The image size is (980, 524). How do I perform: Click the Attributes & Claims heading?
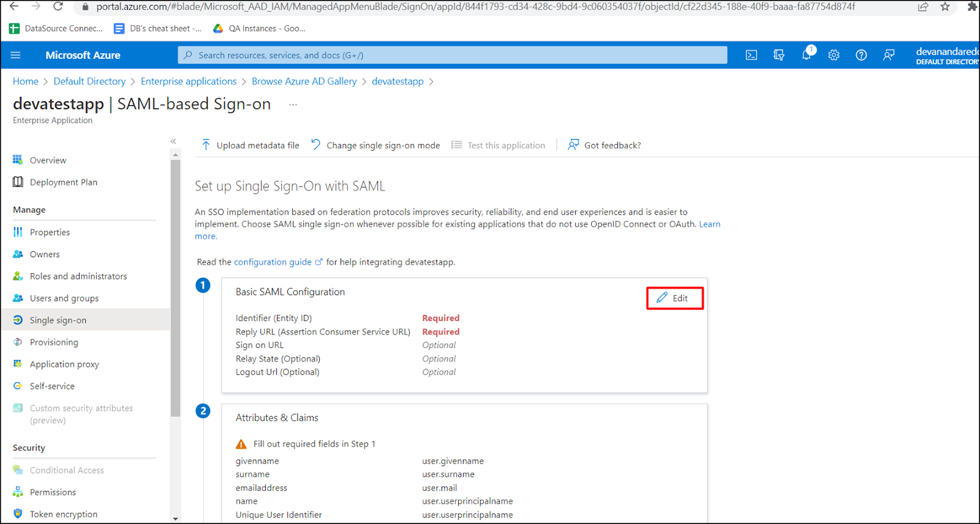(277, 417)
